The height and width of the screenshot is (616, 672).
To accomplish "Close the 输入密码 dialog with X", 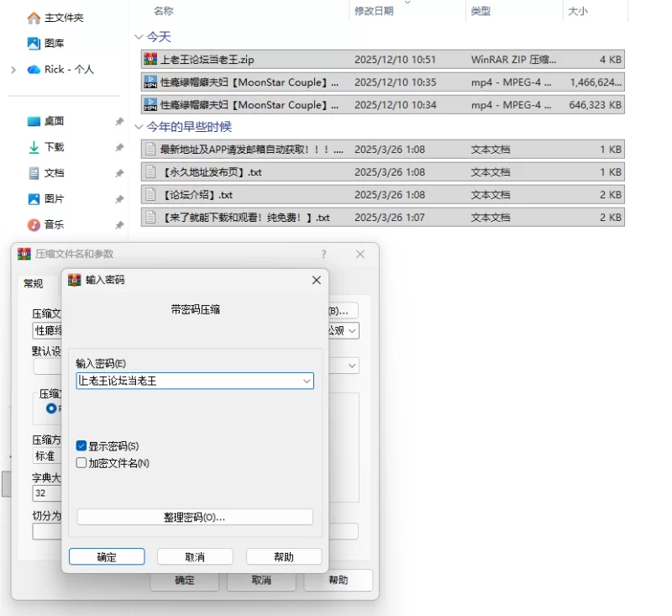I will (317, 280).
